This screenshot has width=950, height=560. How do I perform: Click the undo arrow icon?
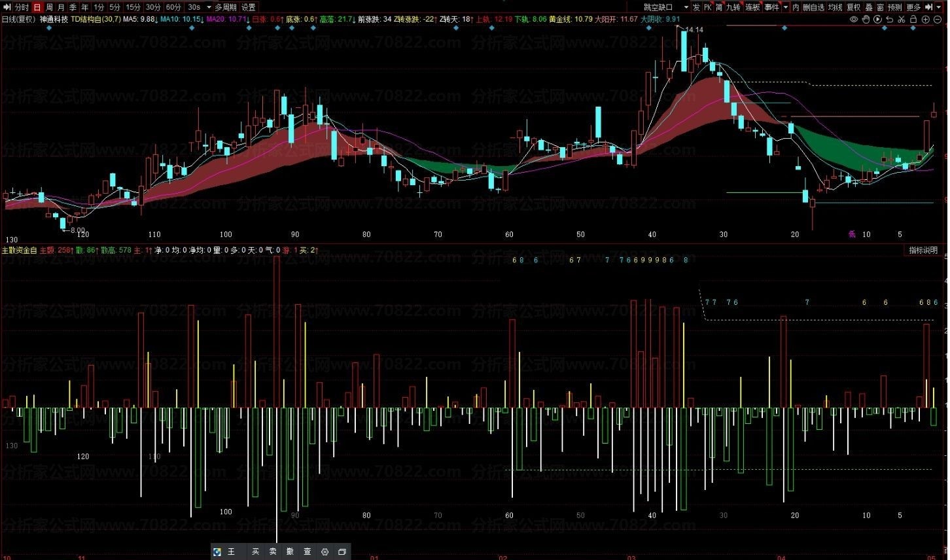890,20
